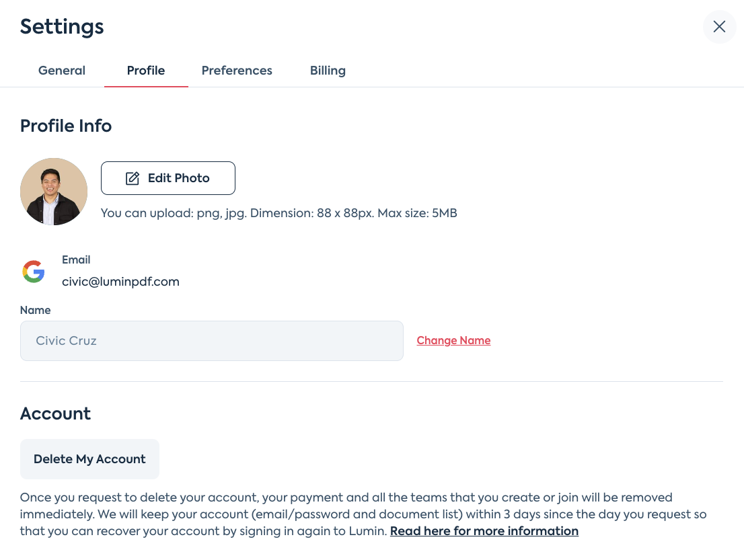Click the Profile Info section heading

pyautogui.click(x=66, y=126)
